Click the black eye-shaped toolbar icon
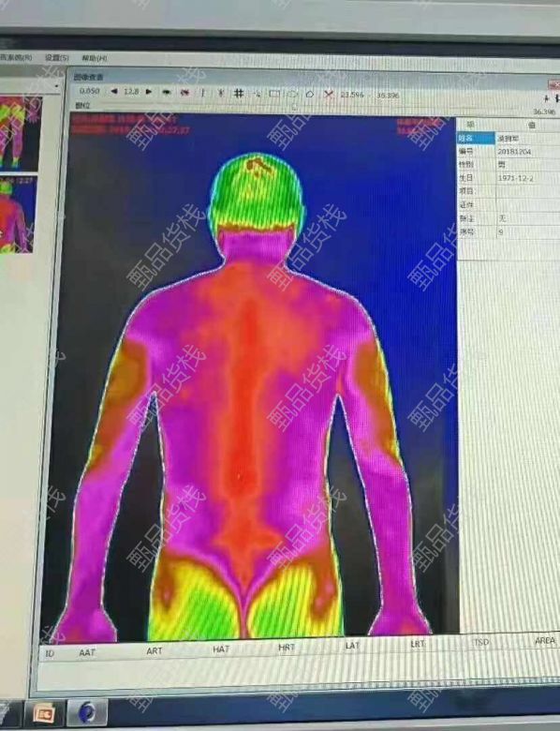 [166, 92]
